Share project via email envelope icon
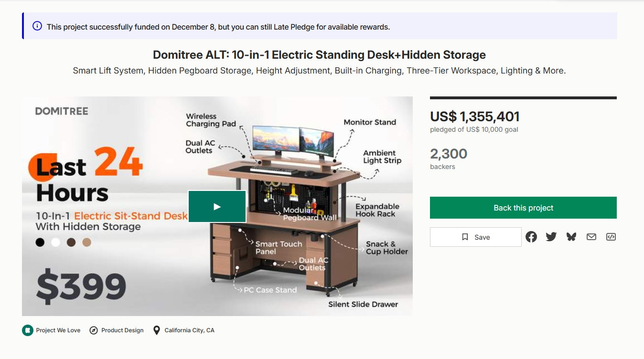The image size is (644, 359). tap(591, 237)
